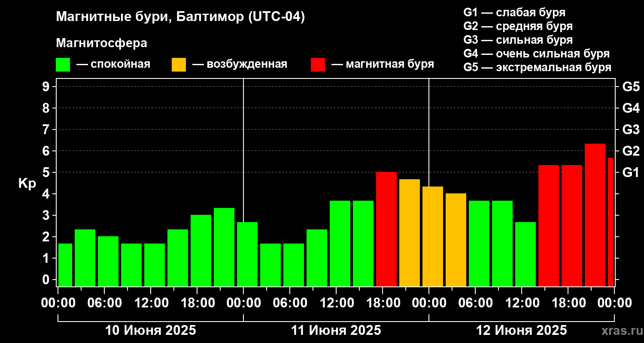Click the '3' value on the Kp axis

click(x=47, y=215)
